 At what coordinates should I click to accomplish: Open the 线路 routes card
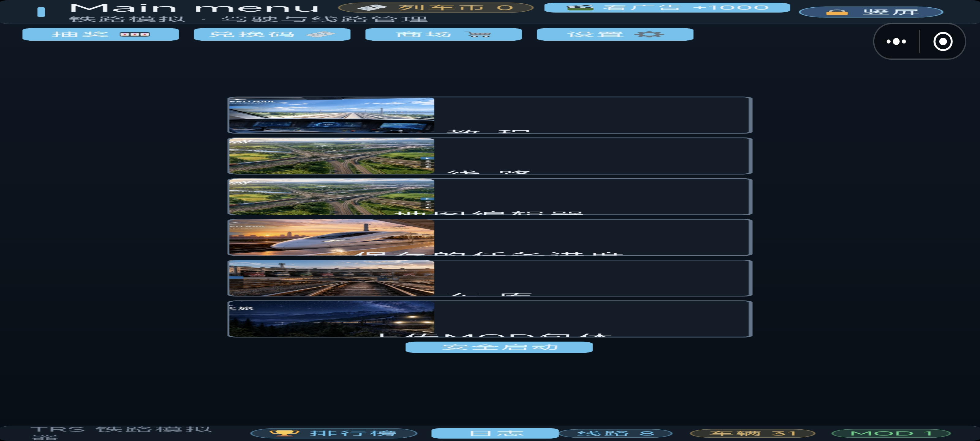tap(490, 156)
